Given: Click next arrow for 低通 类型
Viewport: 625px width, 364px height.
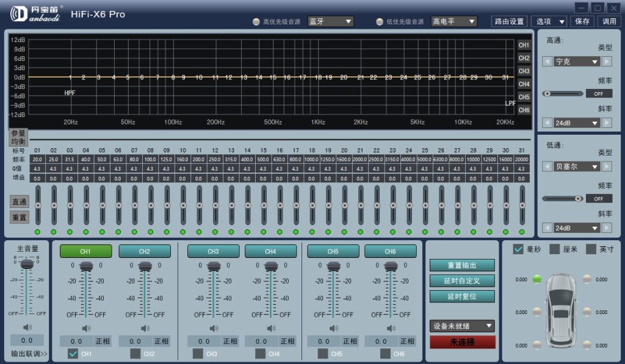Looking at the screenshot, I should click(607, 166).
